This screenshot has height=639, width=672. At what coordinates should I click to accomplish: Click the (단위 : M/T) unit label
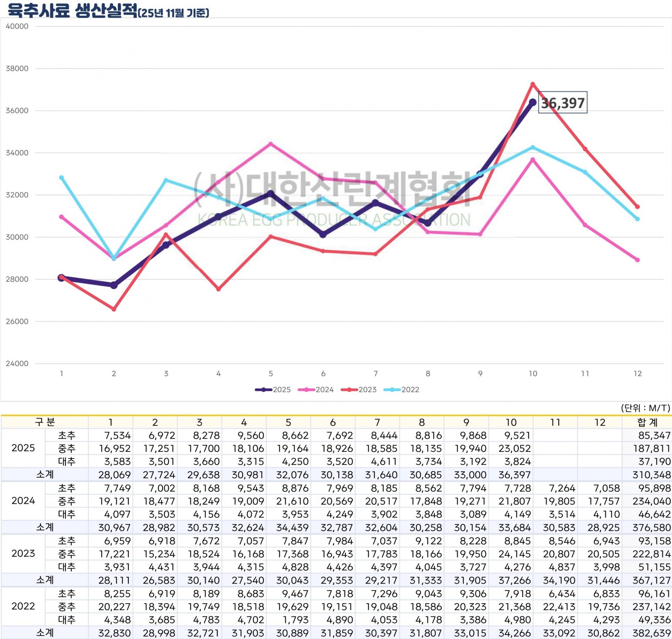coord(645,408)
